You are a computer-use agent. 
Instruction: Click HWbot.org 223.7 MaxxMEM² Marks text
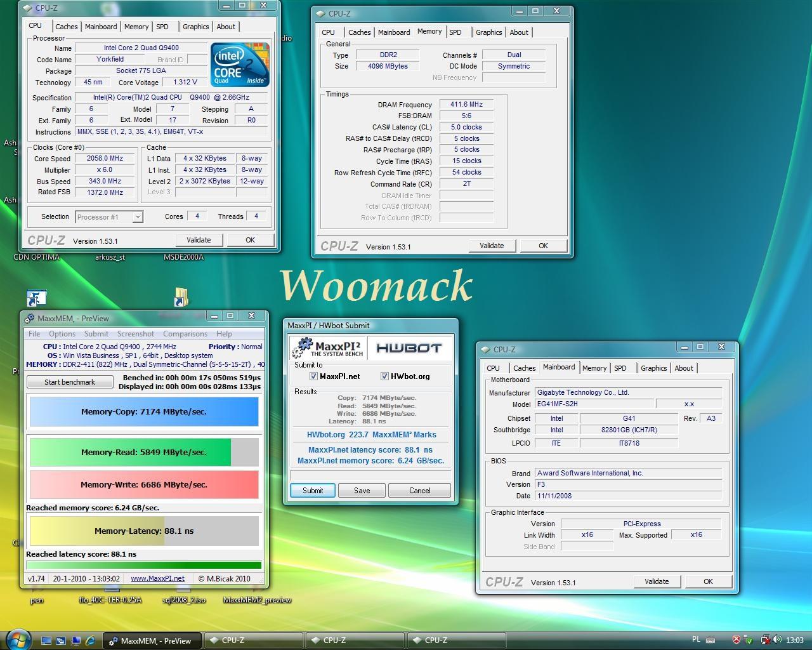[x=371, y=435]
